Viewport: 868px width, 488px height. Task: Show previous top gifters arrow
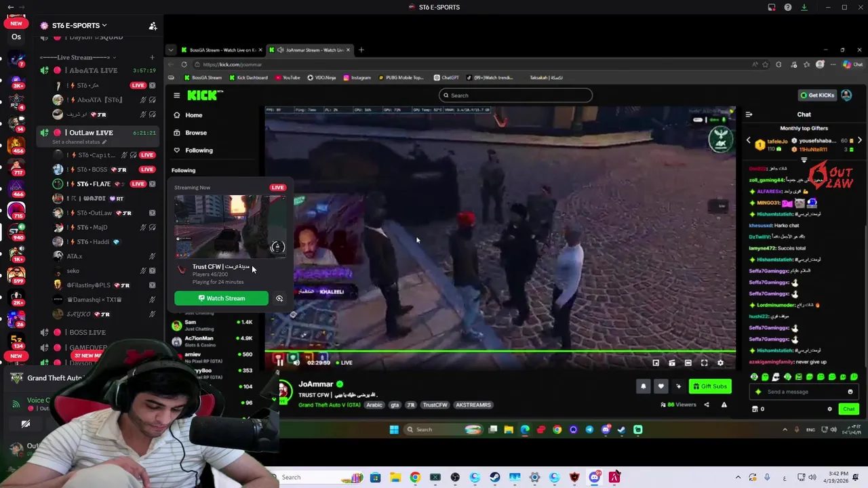(749, 141)
